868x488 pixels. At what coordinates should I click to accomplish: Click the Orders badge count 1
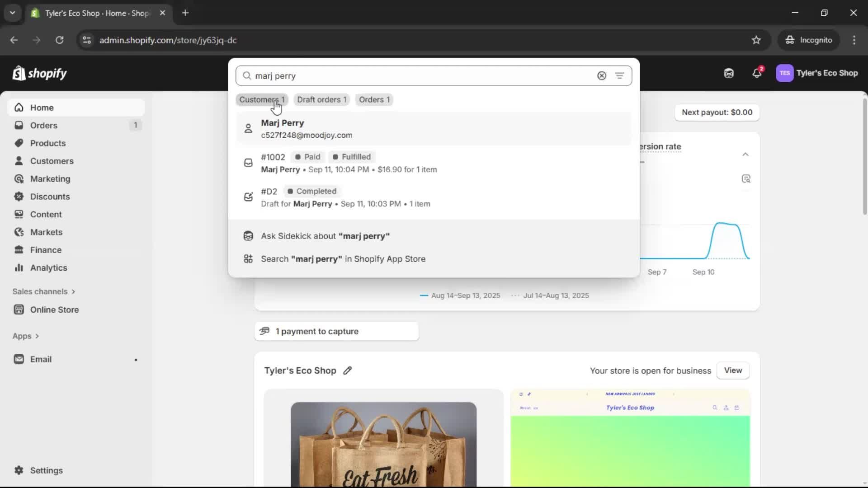tap(135, 125)
